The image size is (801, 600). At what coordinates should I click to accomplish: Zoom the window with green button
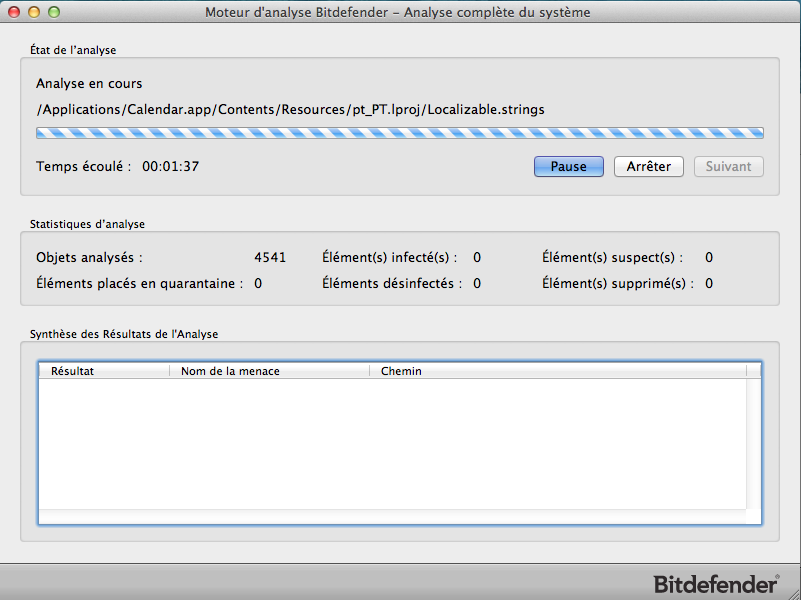[54, 12]
